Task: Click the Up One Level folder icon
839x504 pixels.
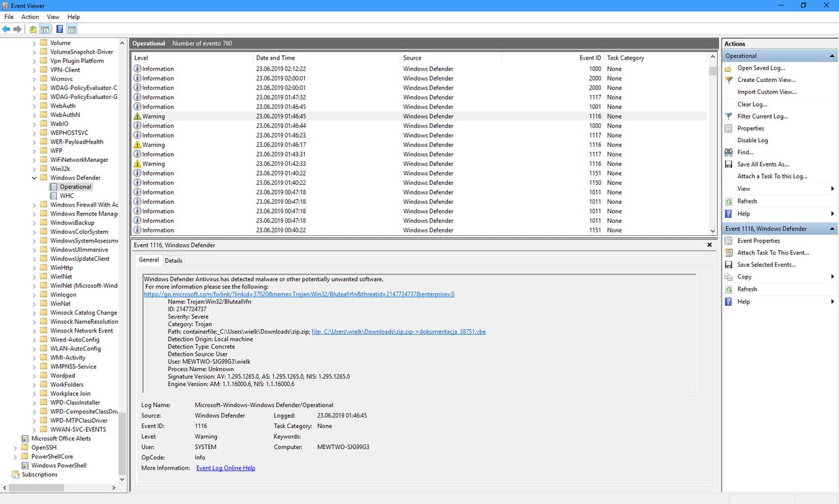Action: pyautogui.click(x=33, y=29)
